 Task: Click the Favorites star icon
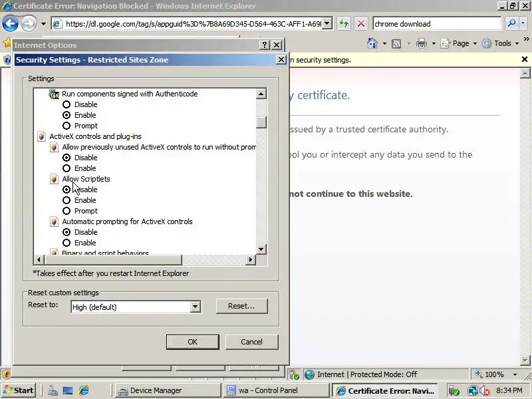[x=7, y=43]
